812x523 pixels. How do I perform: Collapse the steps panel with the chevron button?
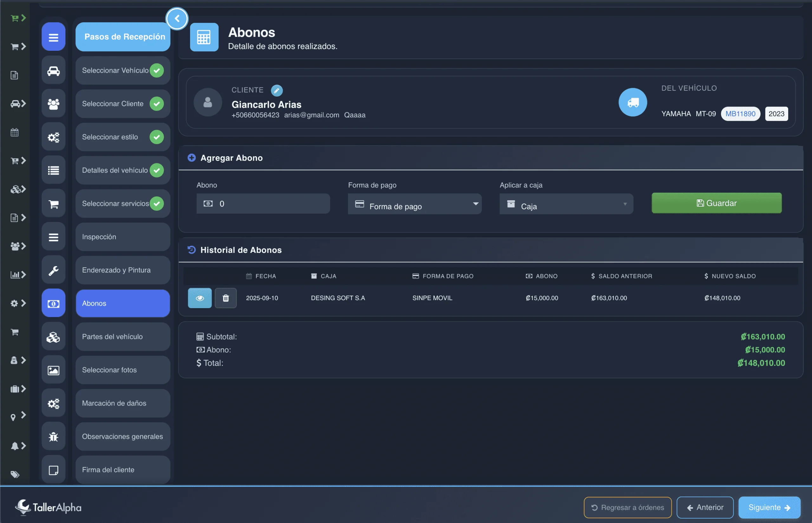(x=177, y=19)
